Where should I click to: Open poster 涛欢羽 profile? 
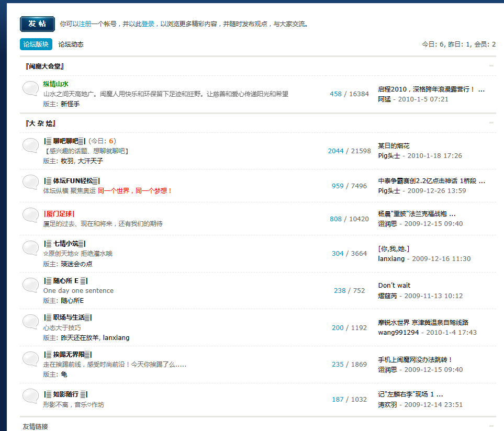[x=387, y=405]
